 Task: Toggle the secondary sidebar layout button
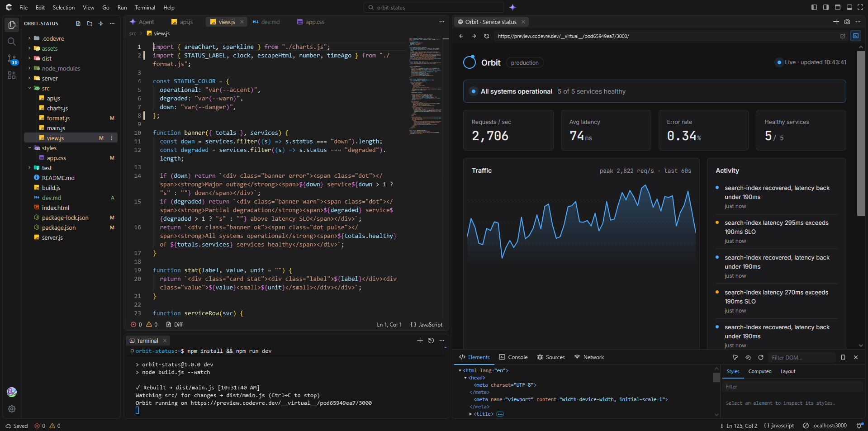click(x=826, y=7)
